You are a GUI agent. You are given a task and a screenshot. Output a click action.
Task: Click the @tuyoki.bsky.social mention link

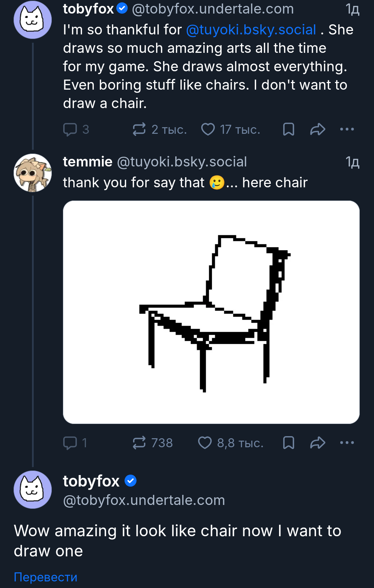coord(251,30)
